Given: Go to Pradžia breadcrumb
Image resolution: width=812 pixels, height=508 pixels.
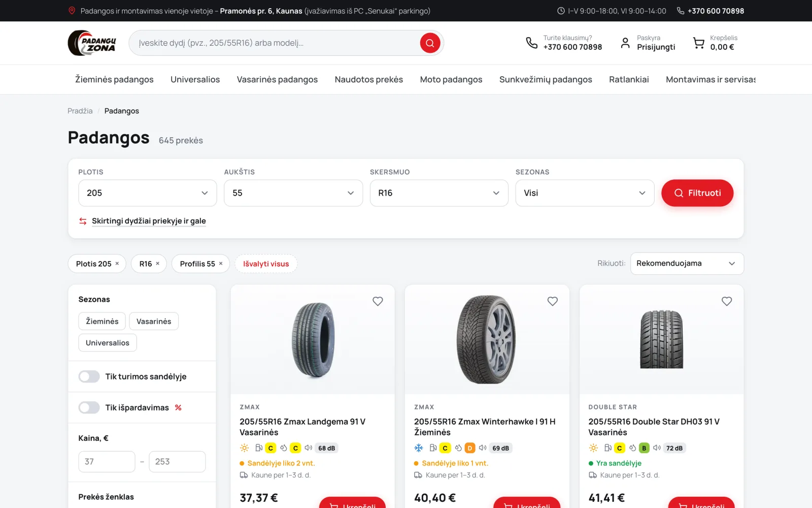Looking at the screenshot, I should pyautogui.click(x=80, y=111).
